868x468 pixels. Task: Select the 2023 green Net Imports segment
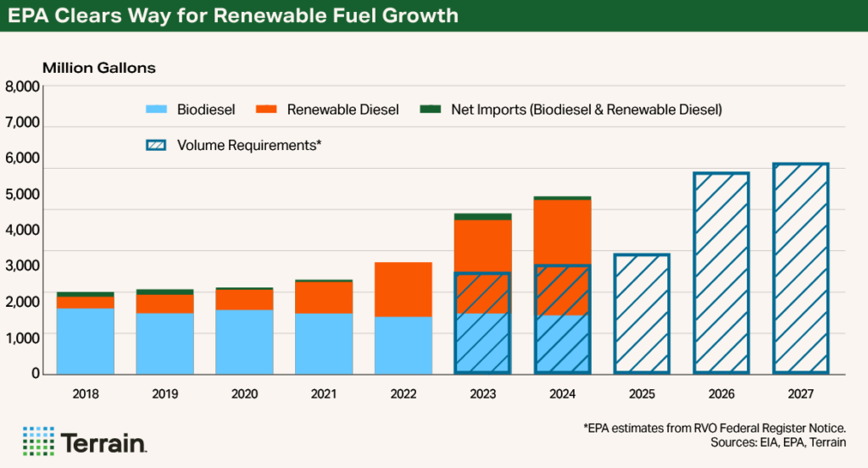(x=482, y=216)
